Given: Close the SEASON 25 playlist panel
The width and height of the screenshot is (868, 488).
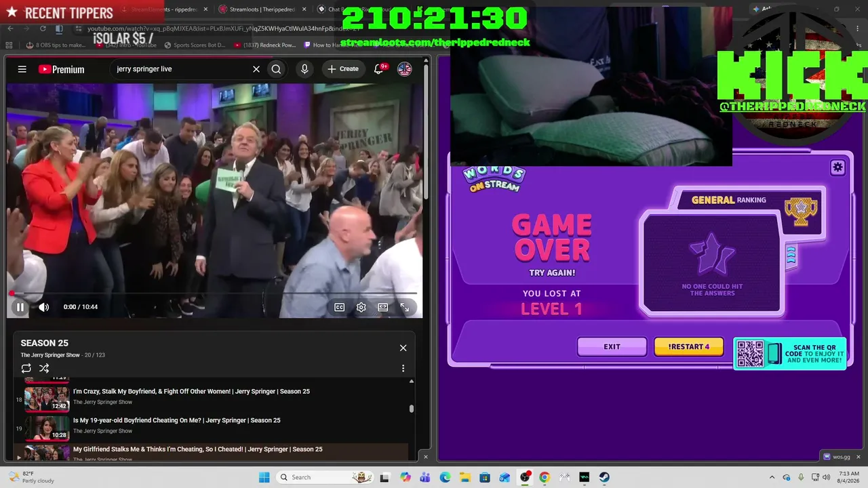Looking at the screenshot, I should [x=403, y=348].
